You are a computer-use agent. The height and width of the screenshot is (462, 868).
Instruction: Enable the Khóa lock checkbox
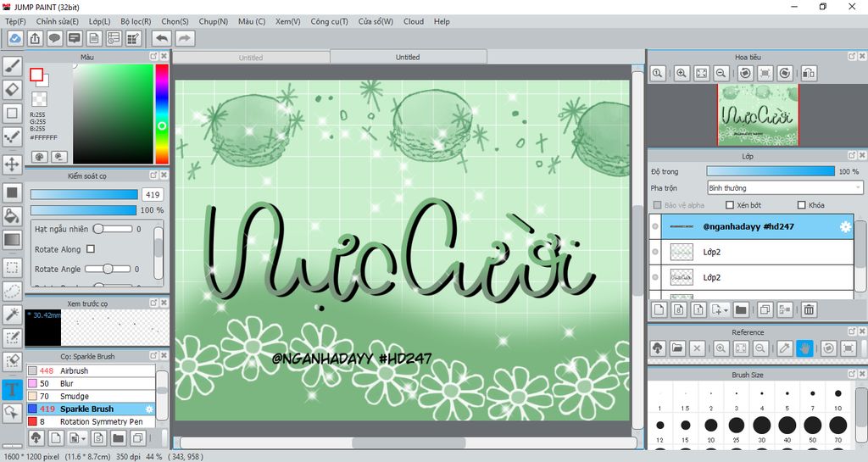tap(801, 204)
